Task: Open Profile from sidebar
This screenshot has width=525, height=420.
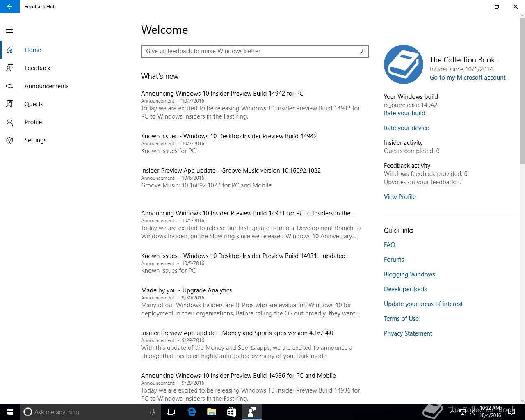Action: coord(33,122)
